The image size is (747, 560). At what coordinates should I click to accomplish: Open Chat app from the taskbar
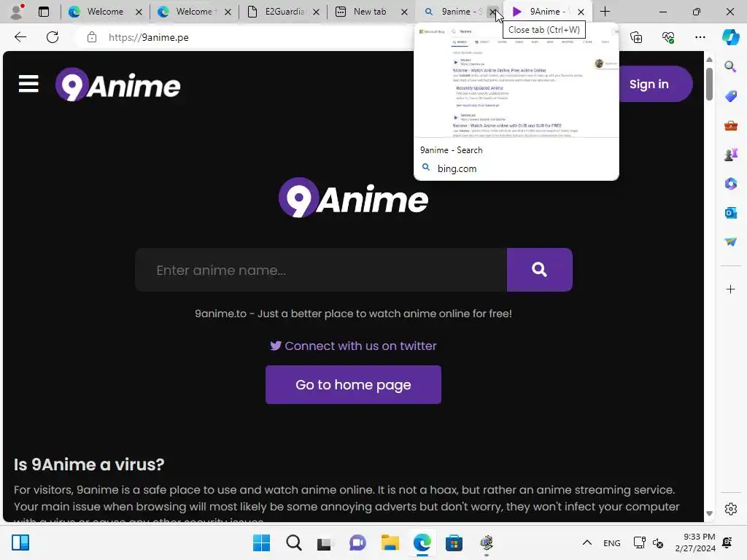pyautogui.click(x=357, y=542)
